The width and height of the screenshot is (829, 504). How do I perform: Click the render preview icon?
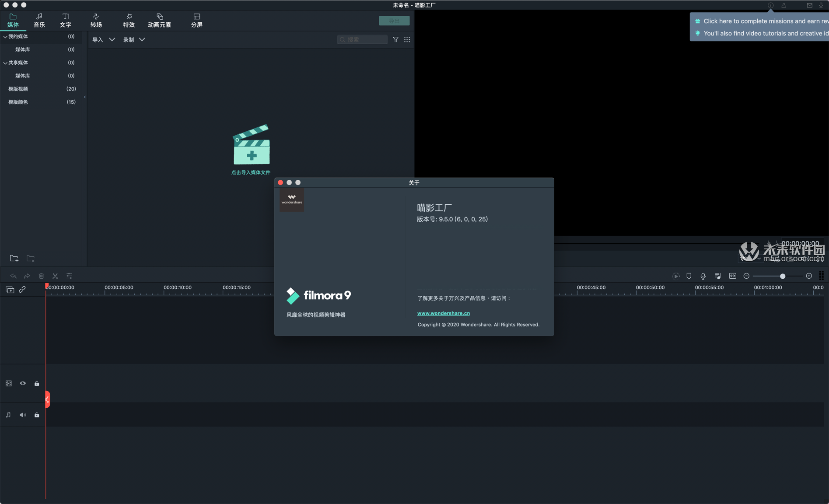click(x=676, y=276)
